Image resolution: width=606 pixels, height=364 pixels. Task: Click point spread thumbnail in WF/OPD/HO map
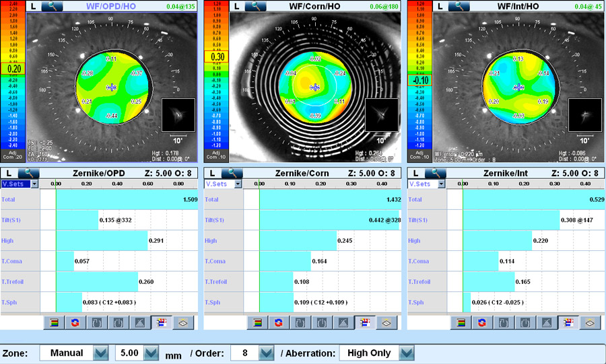[x=178, y=114]
